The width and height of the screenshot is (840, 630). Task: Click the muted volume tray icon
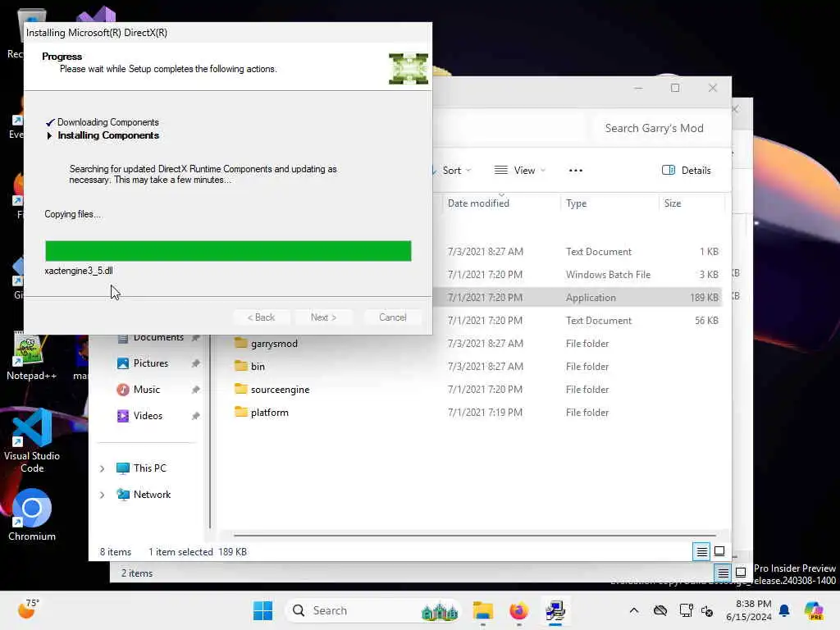tap(707, 610)
